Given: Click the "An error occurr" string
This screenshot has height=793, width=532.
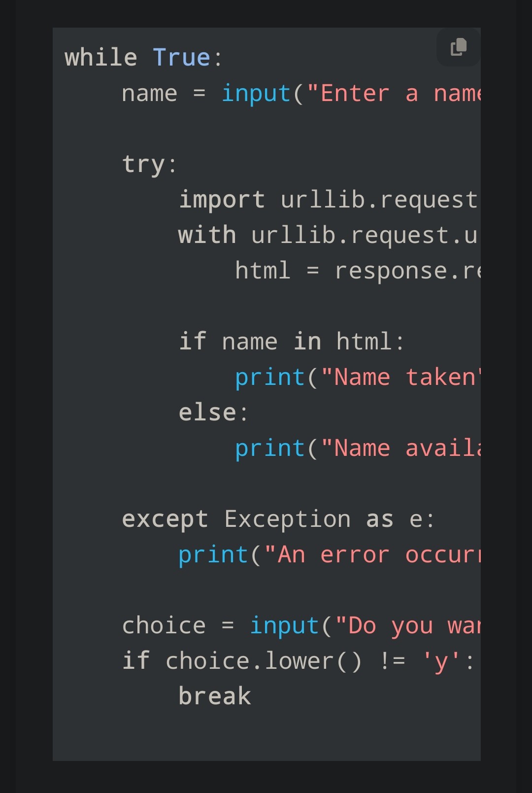Looking at the screenshot, I should point(372,555).
